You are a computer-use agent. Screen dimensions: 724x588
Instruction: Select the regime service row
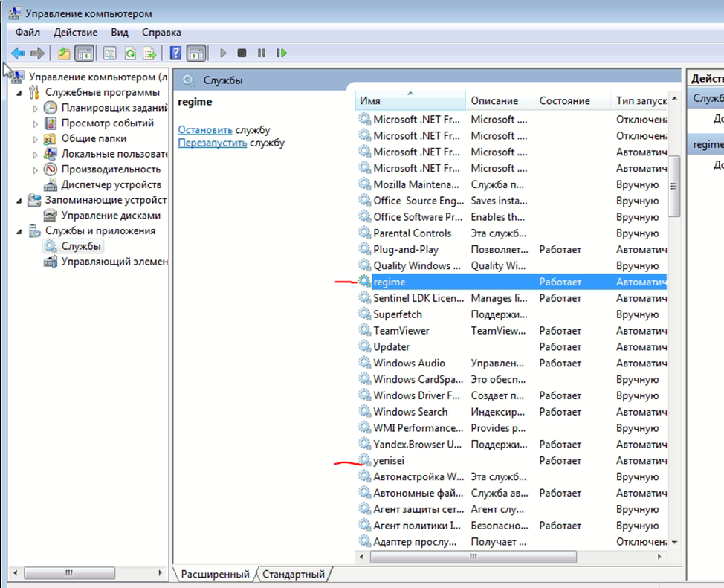pos(511,282)
